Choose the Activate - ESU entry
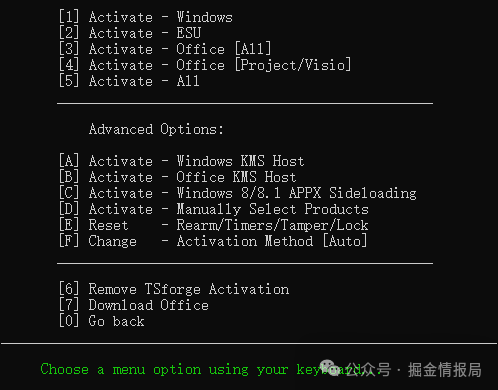The height and width of the screenshot is (390, 498). point(130,33)
